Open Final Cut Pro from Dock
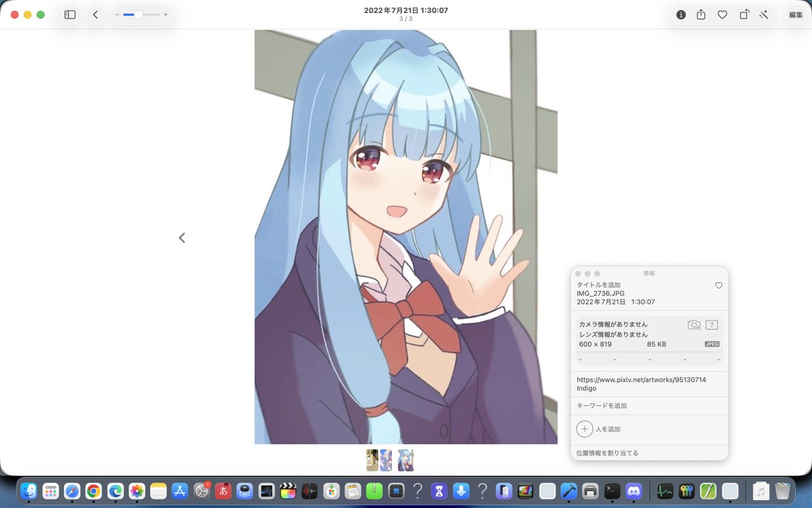Image resolution: width=812 pixels, height=508 pixels. tap(288, 490)
